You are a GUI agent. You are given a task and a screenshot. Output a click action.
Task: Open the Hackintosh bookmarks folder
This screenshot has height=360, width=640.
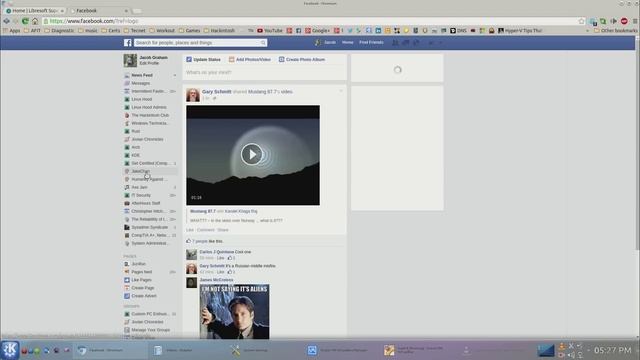219,31
